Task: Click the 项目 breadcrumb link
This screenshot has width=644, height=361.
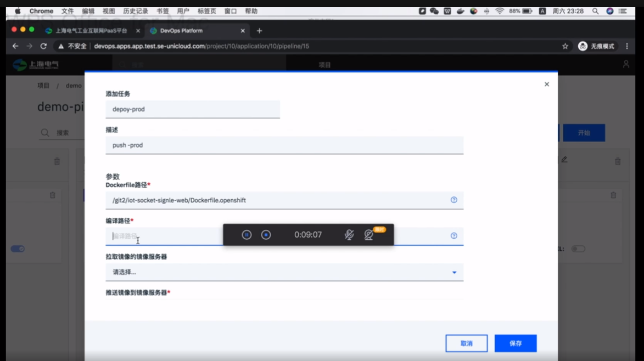Action: tap(43, 86)
